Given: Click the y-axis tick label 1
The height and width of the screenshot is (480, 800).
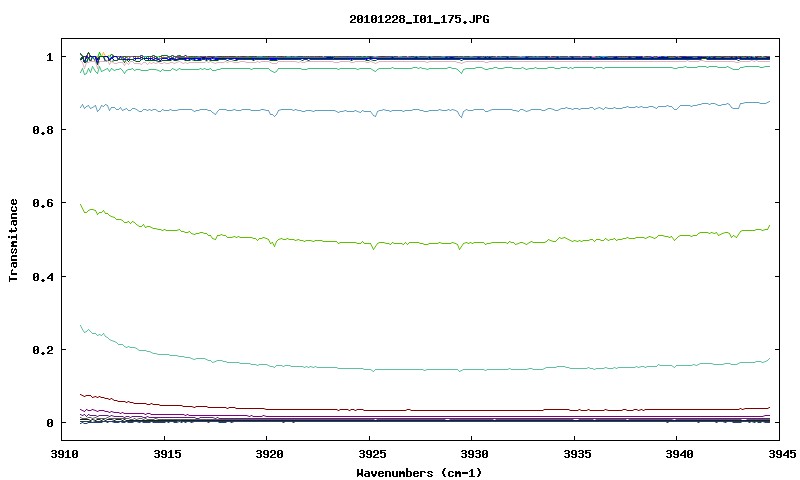Looking at the screenshot, I should (49, 57).
